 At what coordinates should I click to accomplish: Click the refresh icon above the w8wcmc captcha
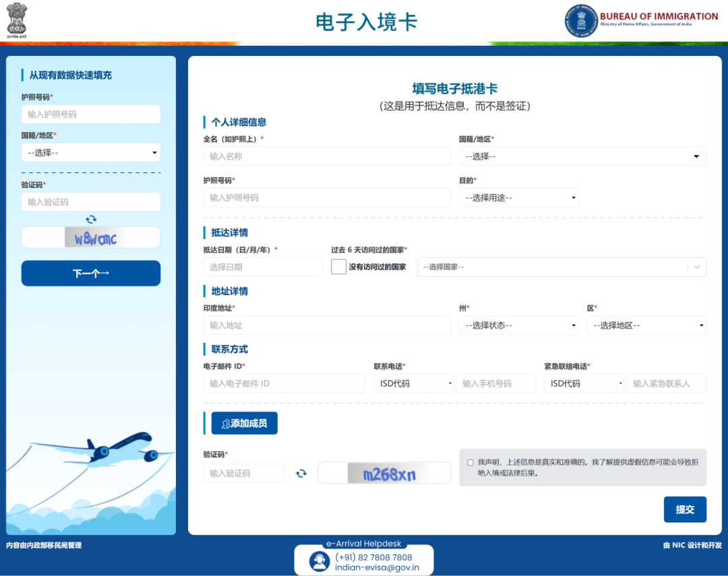(91, 219)
